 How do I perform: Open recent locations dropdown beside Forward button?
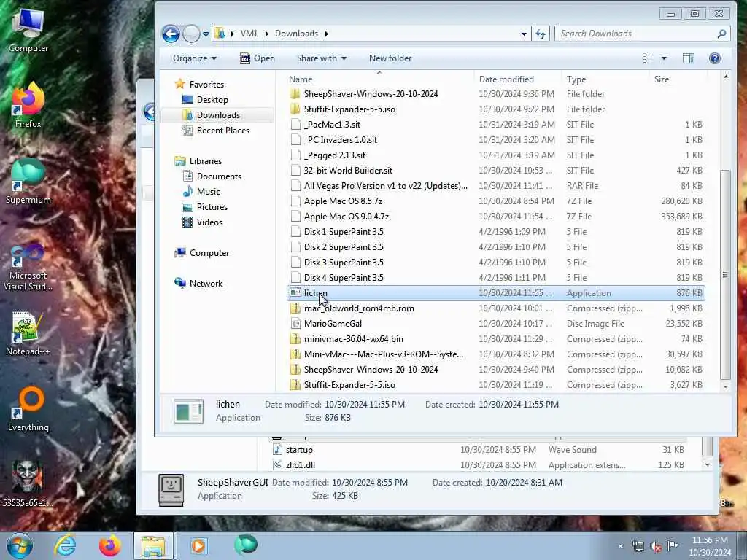(206, 34)
